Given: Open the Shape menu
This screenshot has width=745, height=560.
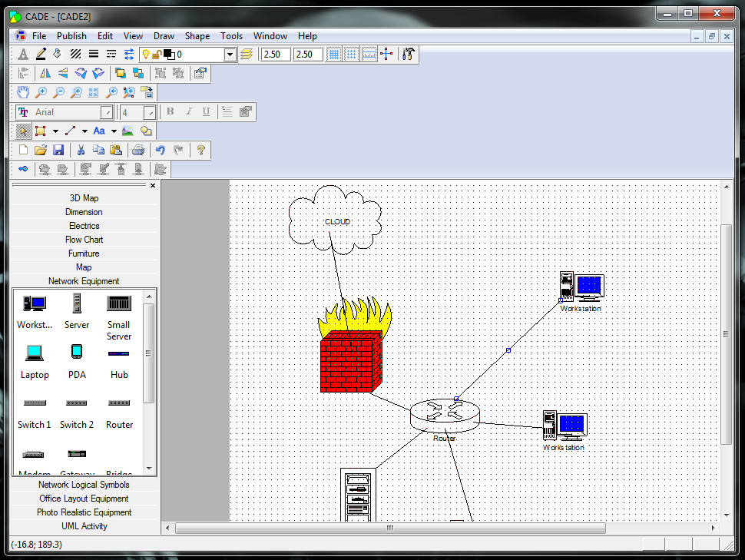Looking at the screenshot, I should coord(197,36).
